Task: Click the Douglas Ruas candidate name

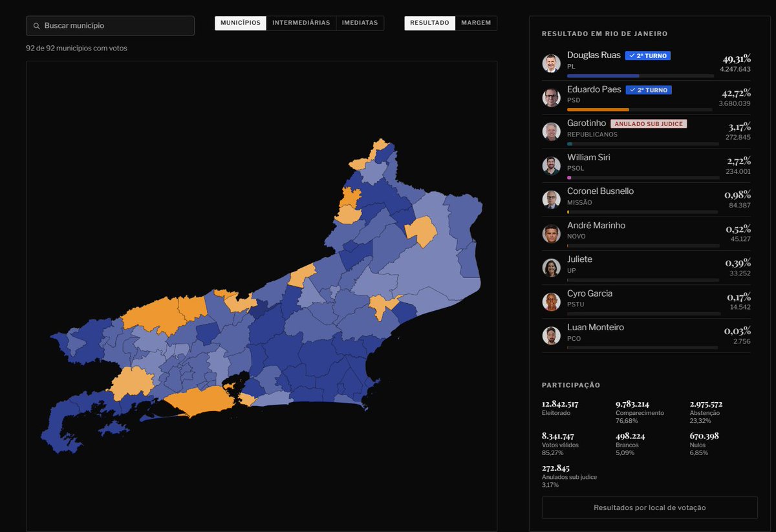Action: [594, 56]
